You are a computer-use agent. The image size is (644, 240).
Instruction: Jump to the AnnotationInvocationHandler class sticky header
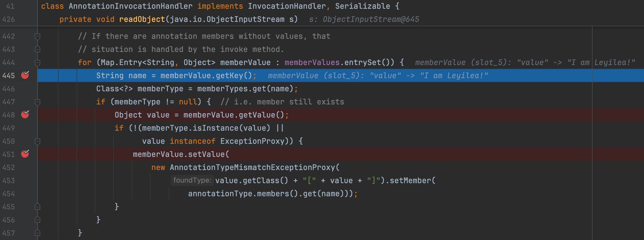click(130, 6)
